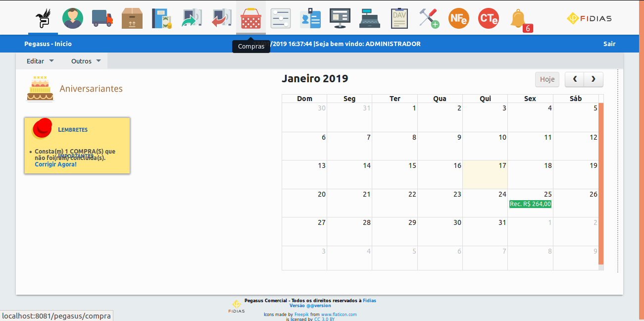Open the Compras shopping basket icon
This screenshot has height=321, width=644.
[251, 18]
